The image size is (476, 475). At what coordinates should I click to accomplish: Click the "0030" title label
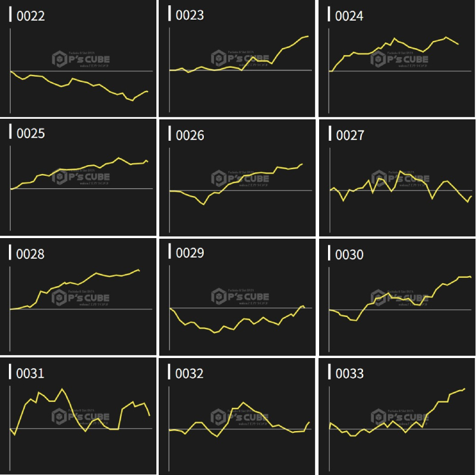349,255
